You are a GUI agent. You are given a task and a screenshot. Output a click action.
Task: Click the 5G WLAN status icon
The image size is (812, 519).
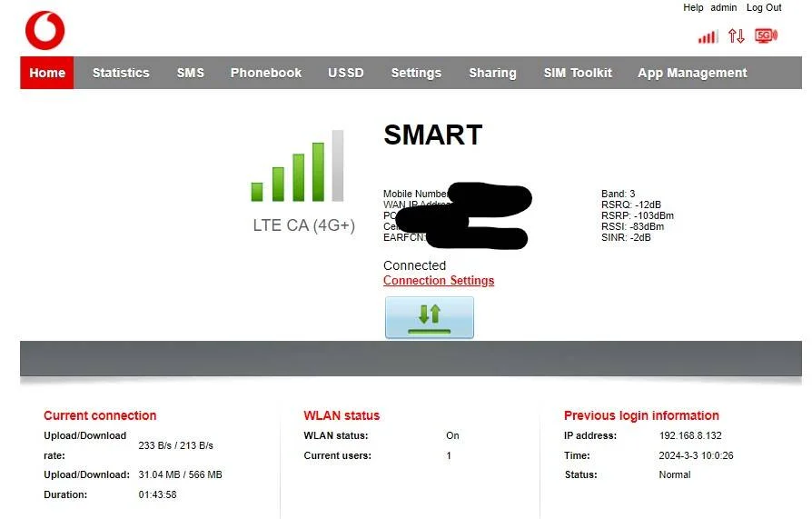point(766,35)
